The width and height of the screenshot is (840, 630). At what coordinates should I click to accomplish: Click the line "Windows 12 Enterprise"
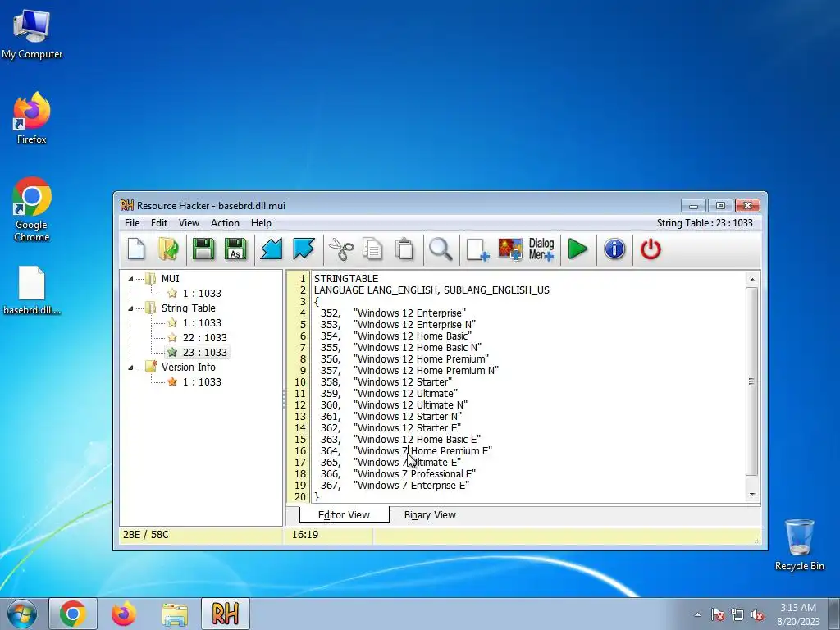coord(410,313)
